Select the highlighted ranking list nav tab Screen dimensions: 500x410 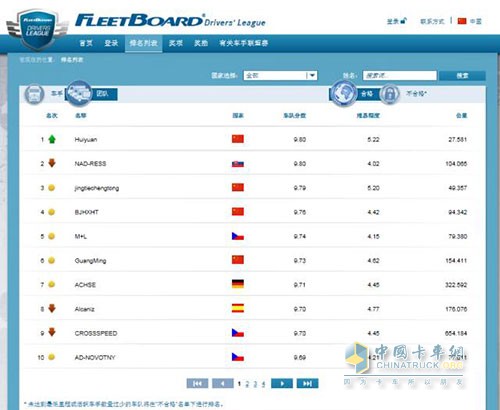(x=144, y=43)
